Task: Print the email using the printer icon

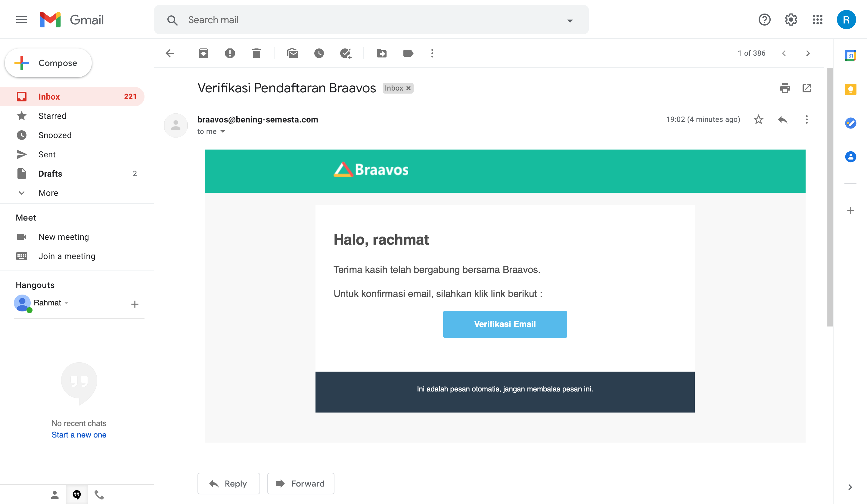Action: coord(785,88)
